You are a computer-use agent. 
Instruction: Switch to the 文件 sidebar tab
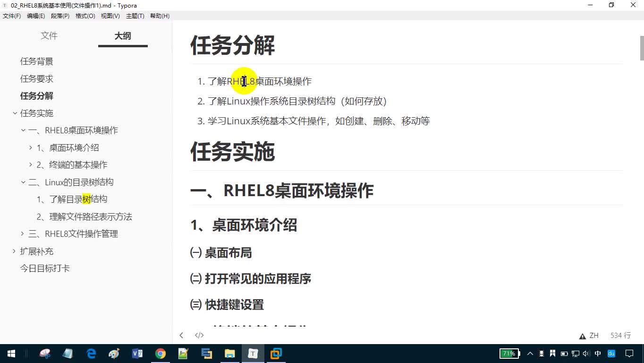(49, 36)
